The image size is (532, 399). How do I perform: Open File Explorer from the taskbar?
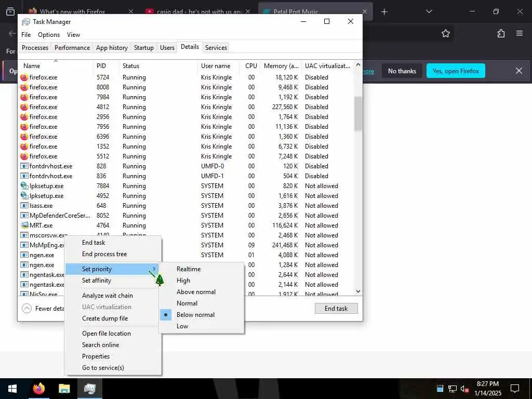click(64, 389)
